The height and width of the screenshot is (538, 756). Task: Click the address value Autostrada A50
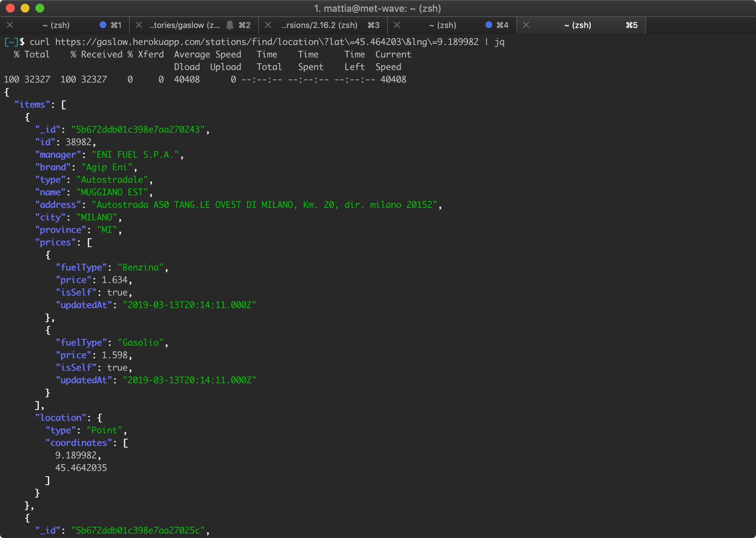264,205
